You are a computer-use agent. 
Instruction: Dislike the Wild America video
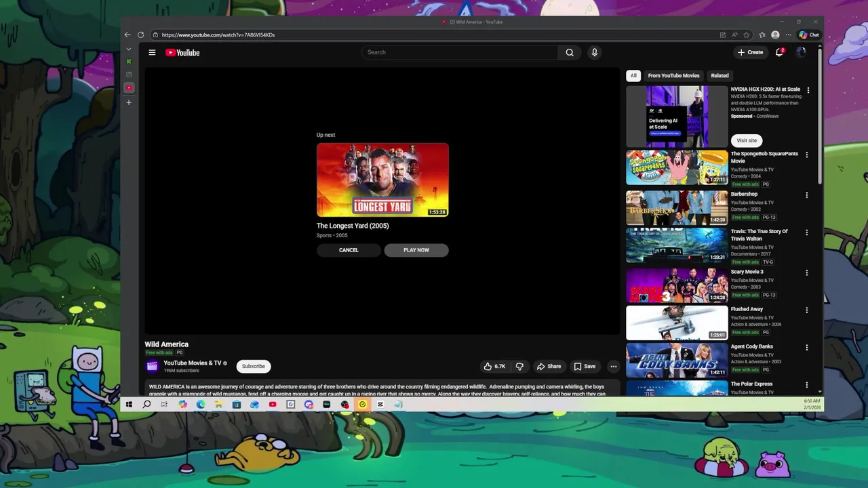(519, 366)
